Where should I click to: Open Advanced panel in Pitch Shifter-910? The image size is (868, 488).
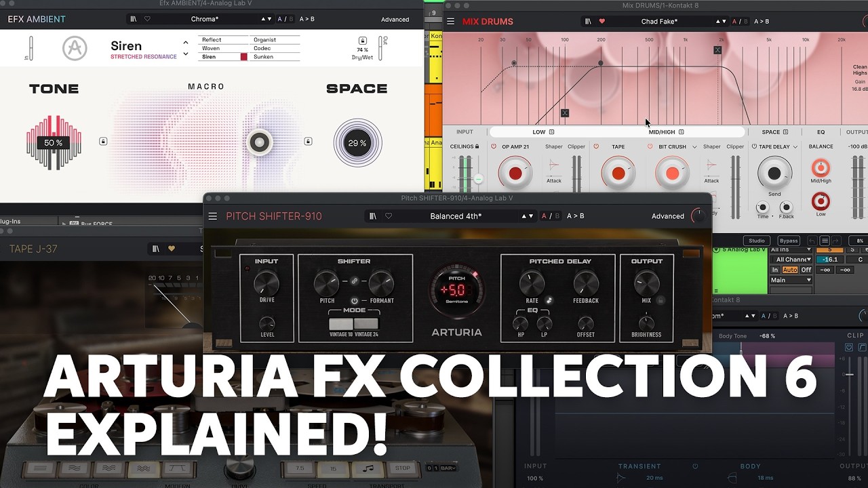(668, 216)
